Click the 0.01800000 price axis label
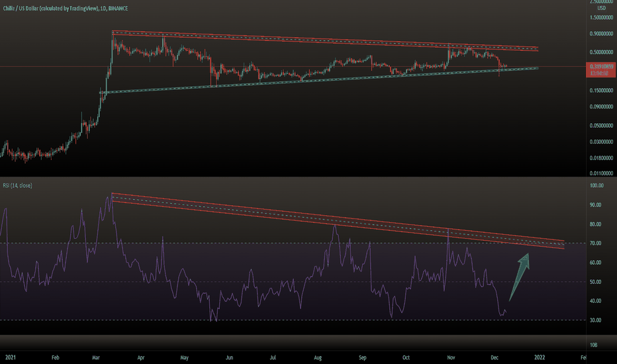The height and width of the screenshot is (364, 617). pos(601,158)
